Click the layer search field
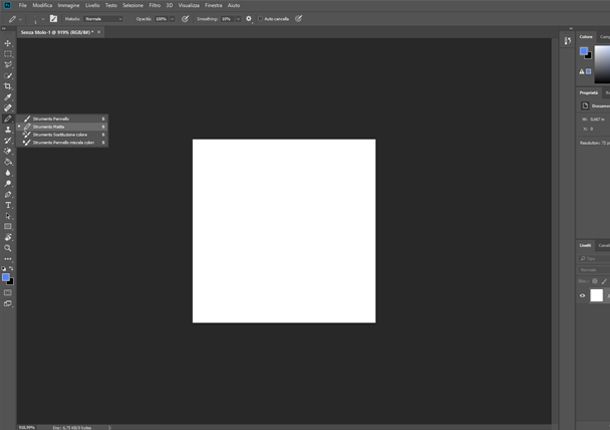 (x=594, y=258)
